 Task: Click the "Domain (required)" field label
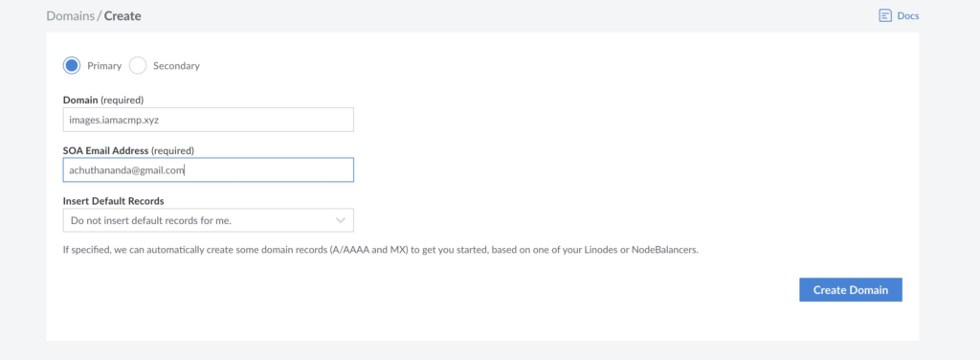[x=103, y=100]
